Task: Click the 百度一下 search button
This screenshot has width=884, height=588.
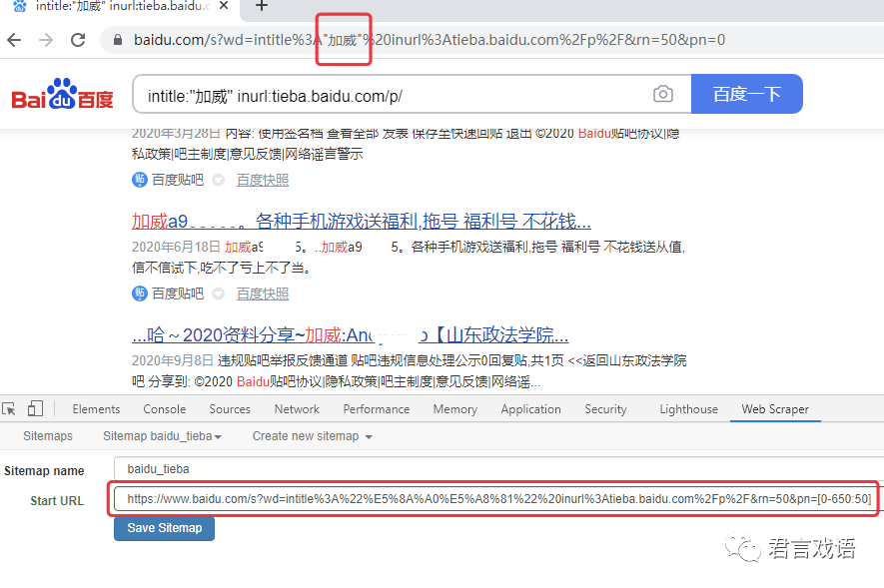Action: click(x=746, y=94)
